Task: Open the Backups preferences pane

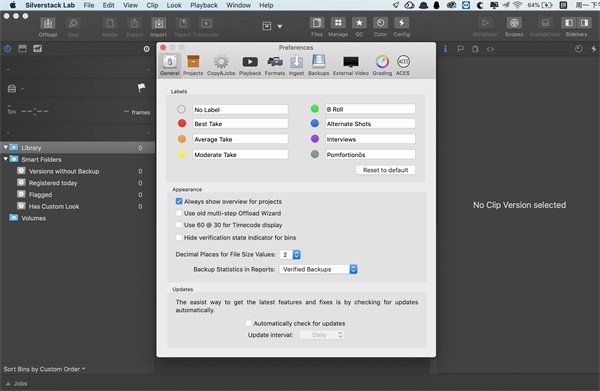Action: [318, 65]
